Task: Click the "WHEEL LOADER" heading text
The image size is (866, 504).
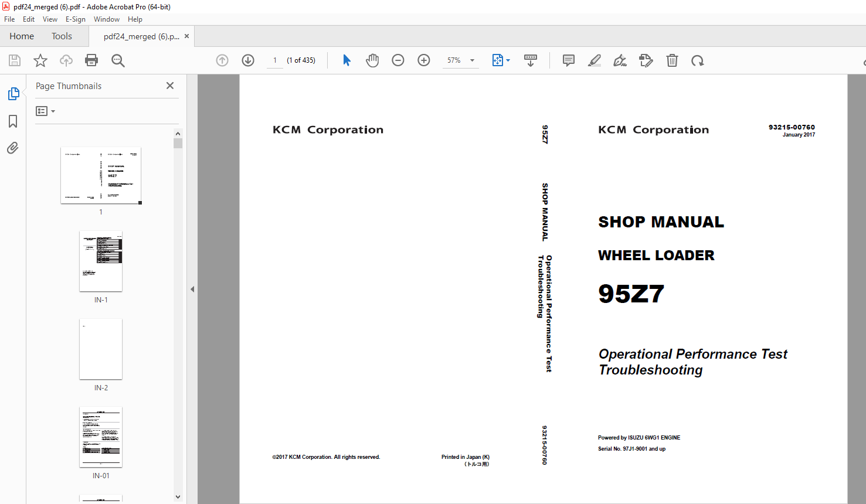Action: (656, 256)
